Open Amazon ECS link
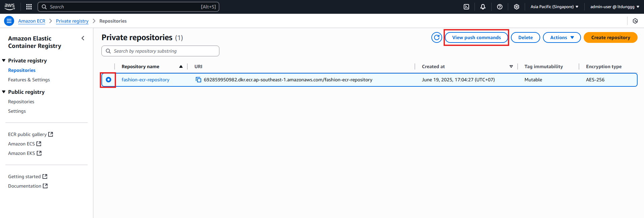Screen dimensions: 644x218 (22, 144)
